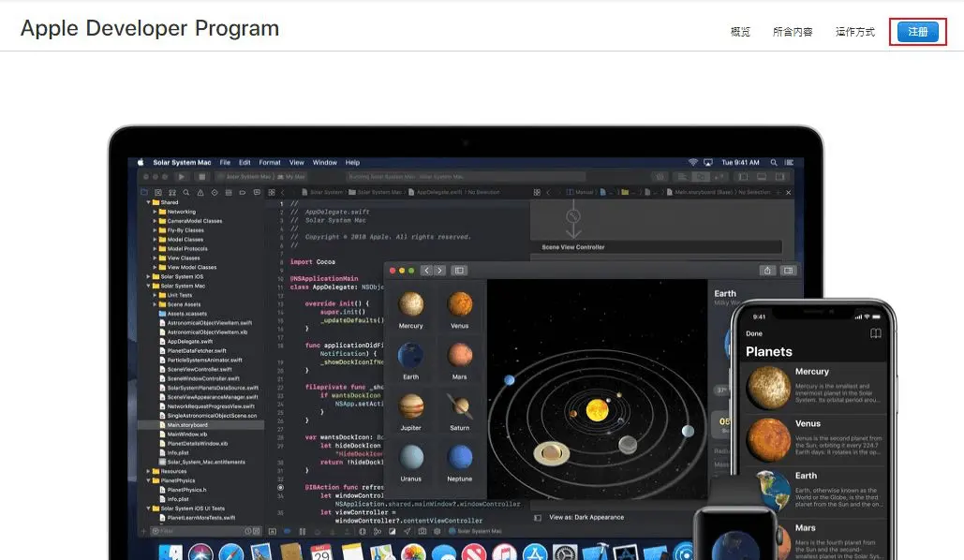Pick the Saturn planet icon
Viewport: 964px width, 560px height.
(x=459, y=406)
